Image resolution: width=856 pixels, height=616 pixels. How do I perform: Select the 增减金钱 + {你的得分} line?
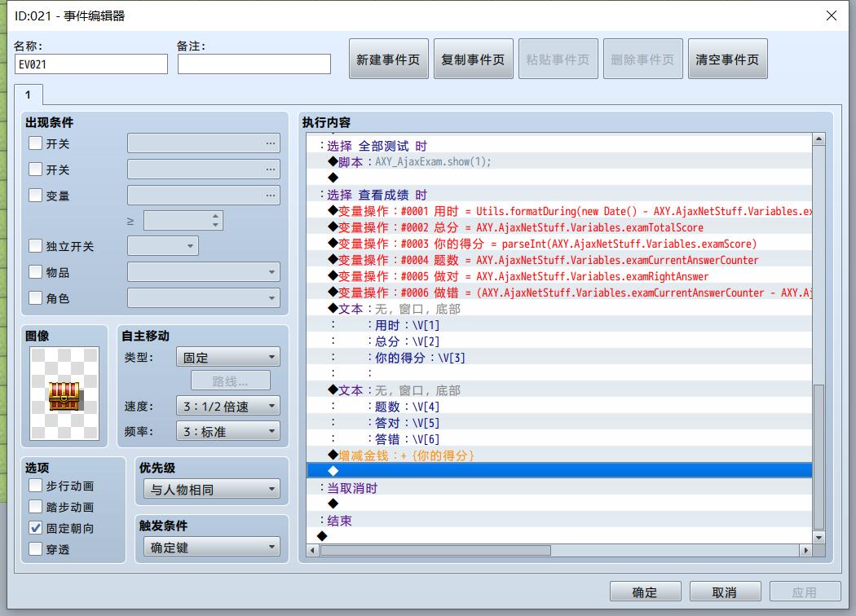pyautogui.click(x=559, y=455)
